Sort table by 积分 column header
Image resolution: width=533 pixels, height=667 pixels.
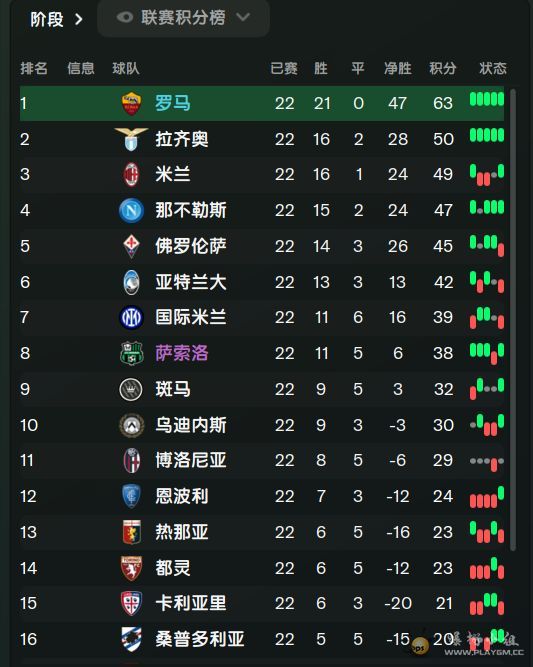point(443,68)
